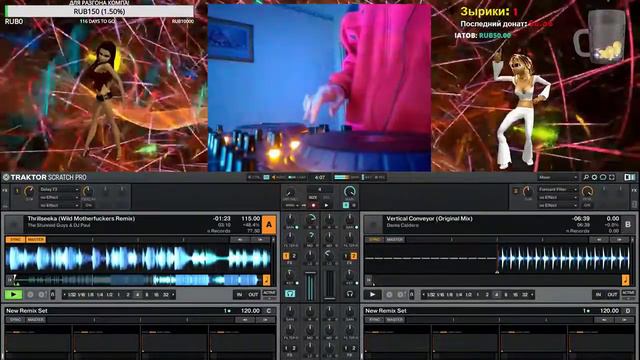Toggle MASTER on Deck B
This screenshot has height=360, width=640.
[395, 240]
